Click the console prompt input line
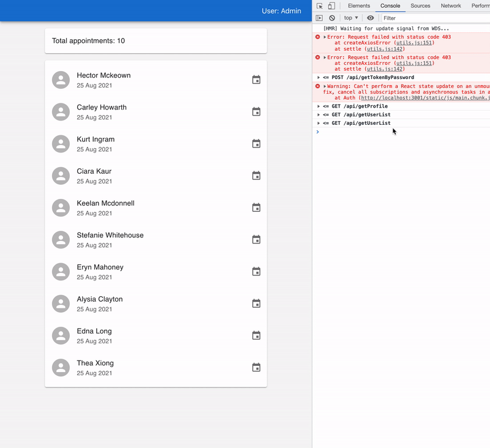 [x=403, y=132]
